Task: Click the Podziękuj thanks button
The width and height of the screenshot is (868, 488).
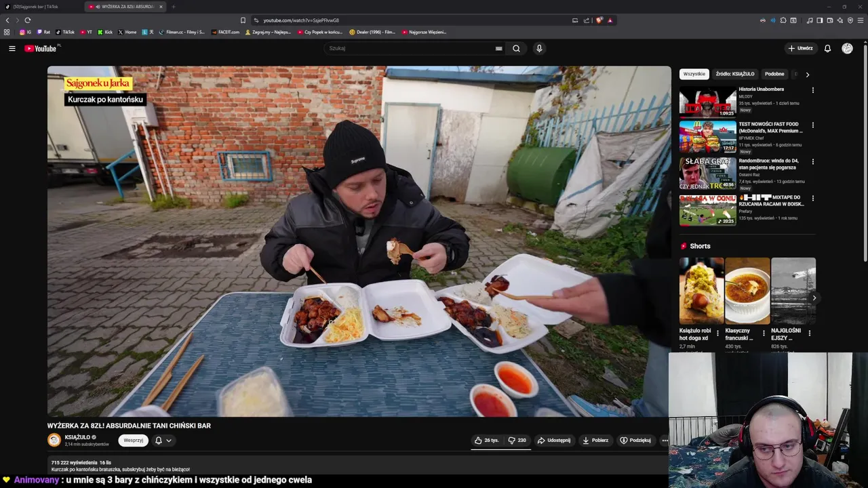Action: coord(635,440)
